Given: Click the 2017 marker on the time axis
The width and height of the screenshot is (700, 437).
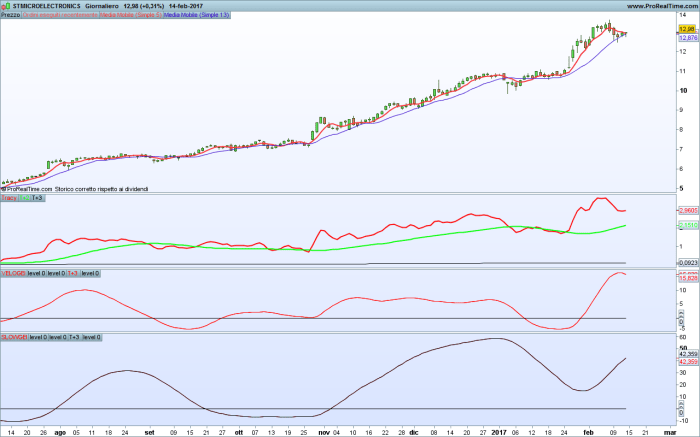Looking at the screenshot, I should click(x=501, y=429).
